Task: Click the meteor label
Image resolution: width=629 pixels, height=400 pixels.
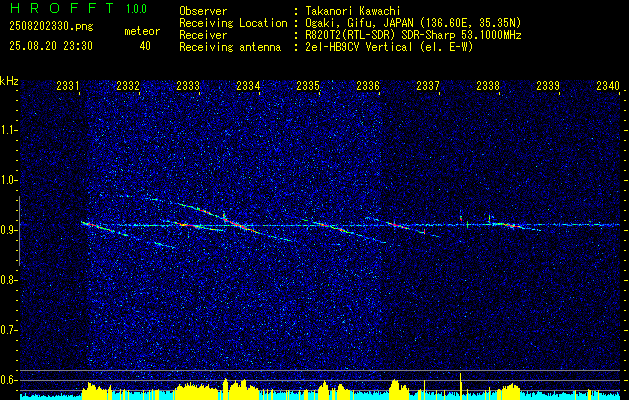Action: tap(142, 31)
